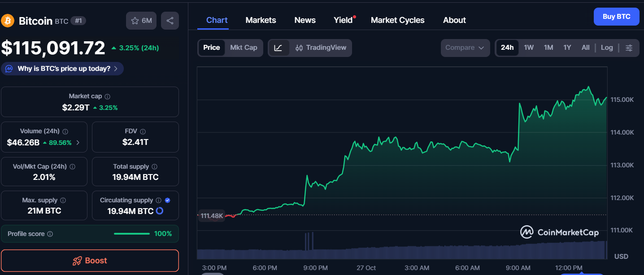Viewport: 644px width, 275px height.
Task: Set chart range to All
Action: click(585, 48)
